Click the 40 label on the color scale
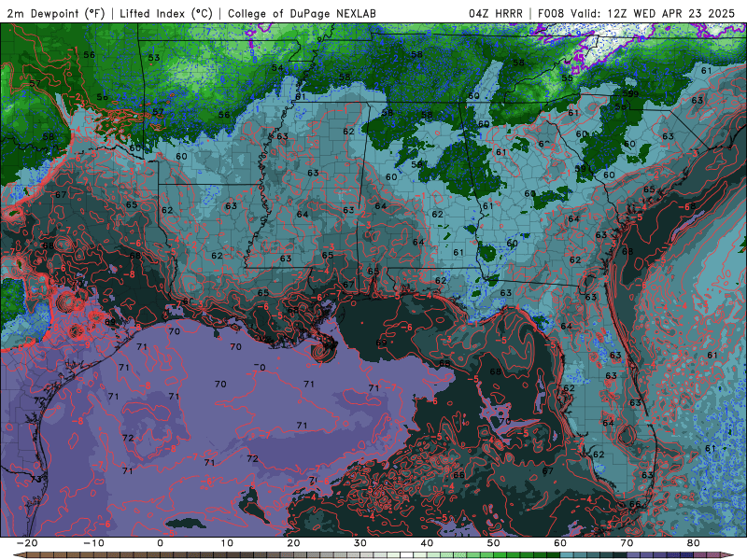The width and height of the screenshot is (747, 560). pyautogui.click(x=427, y=543)
